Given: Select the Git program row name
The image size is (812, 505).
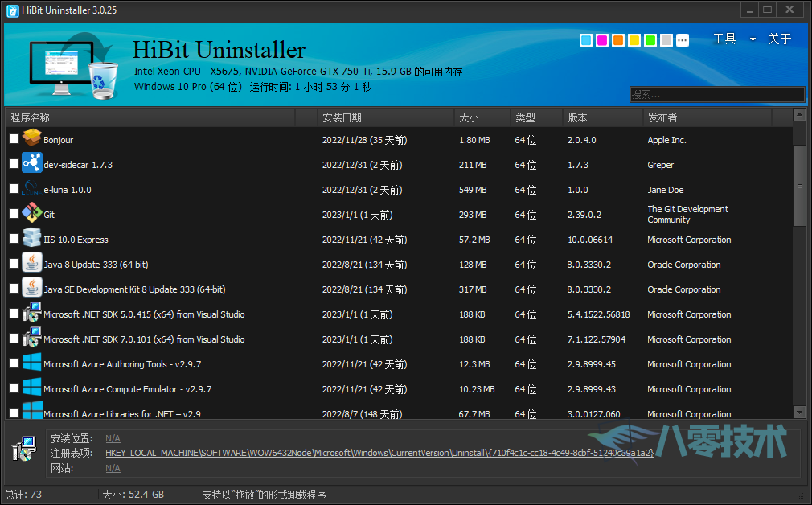Looking at the screenshot, I should coord(49,215).
